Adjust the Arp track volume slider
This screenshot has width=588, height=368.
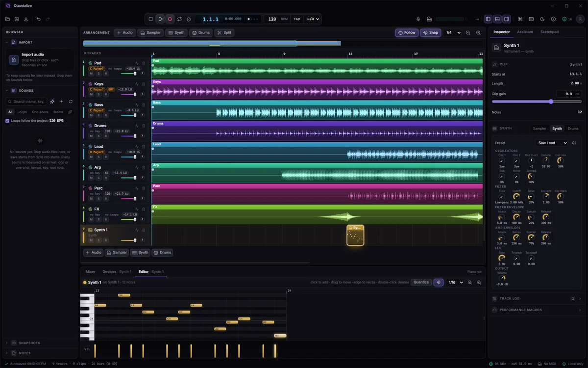tap(128, 178)
